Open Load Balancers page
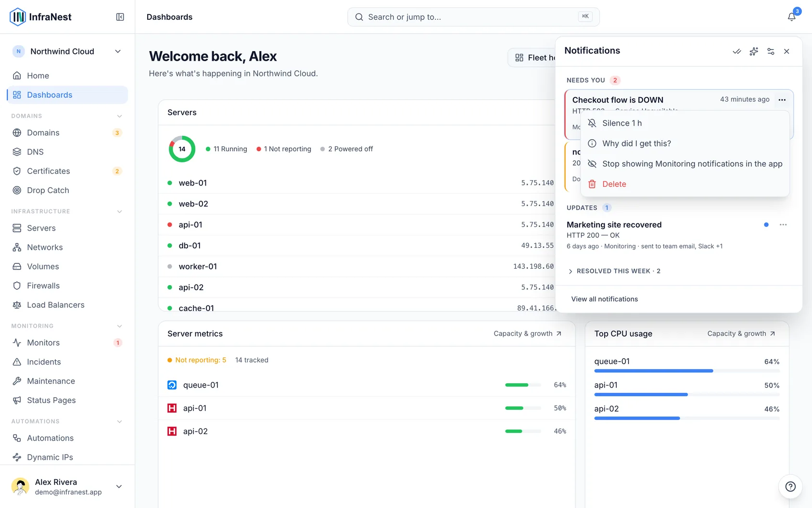Viewport: 812px width, 508px height. click(x=67, y=305)
